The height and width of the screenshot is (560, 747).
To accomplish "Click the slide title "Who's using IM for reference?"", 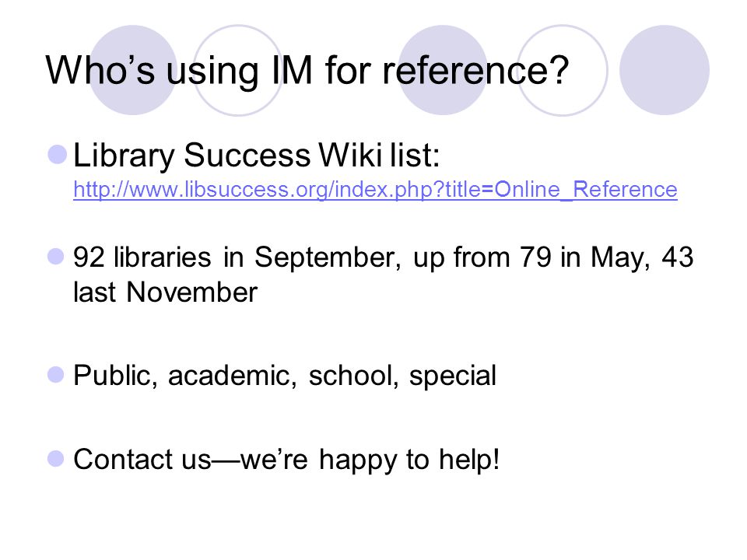I will point(307,71).
